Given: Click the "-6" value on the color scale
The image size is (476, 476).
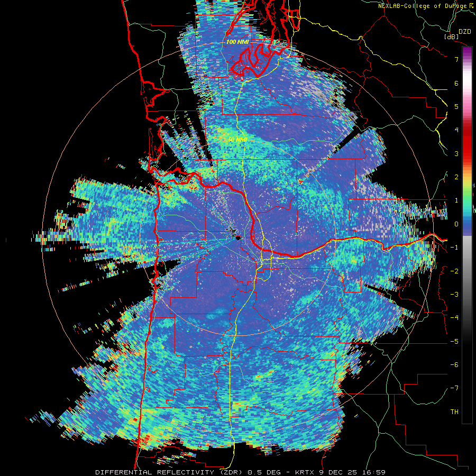Looking at the screenshot, I should 454,365.
